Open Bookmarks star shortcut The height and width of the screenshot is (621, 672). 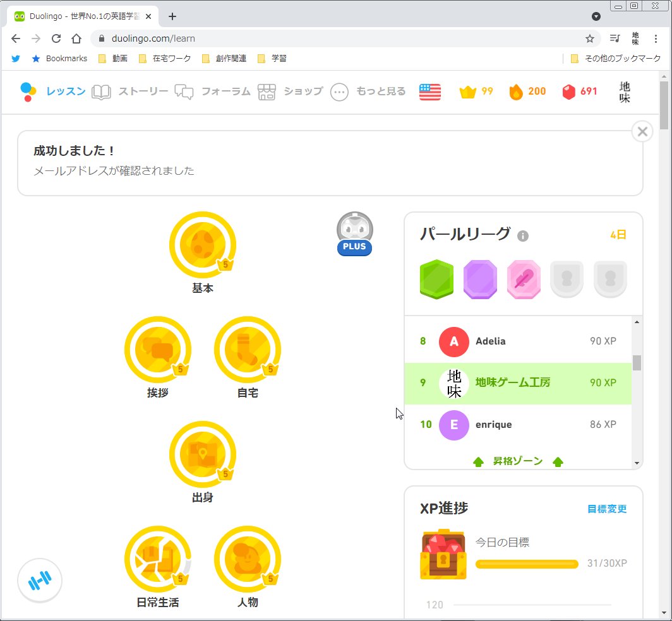(59, 59)
